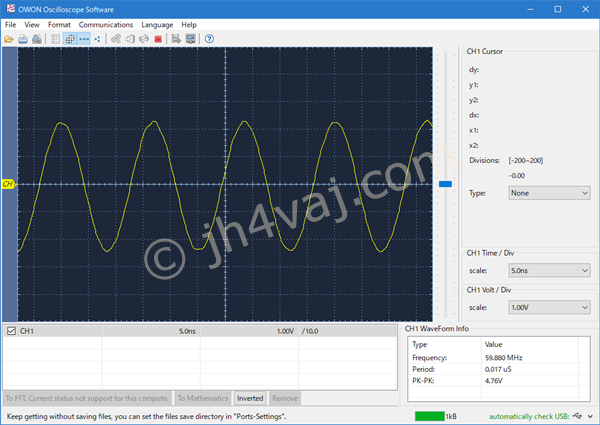Click the Value column header in WaveForm Info
600x425 pixels.
click(x=493, y=345)
